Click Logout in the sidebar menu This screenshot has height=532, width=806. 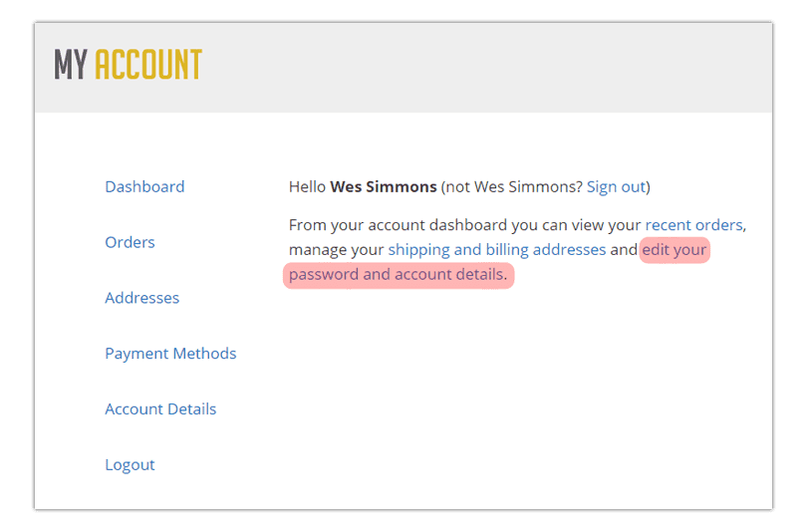(130, 464)
